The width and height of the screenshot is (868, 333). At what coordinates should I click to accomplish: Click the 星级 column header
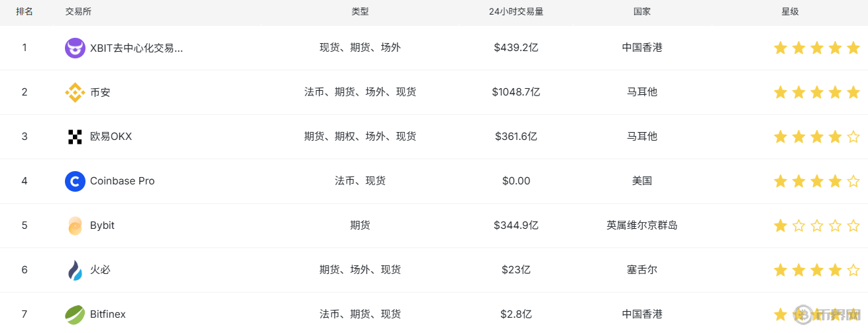tap(790, 12)
